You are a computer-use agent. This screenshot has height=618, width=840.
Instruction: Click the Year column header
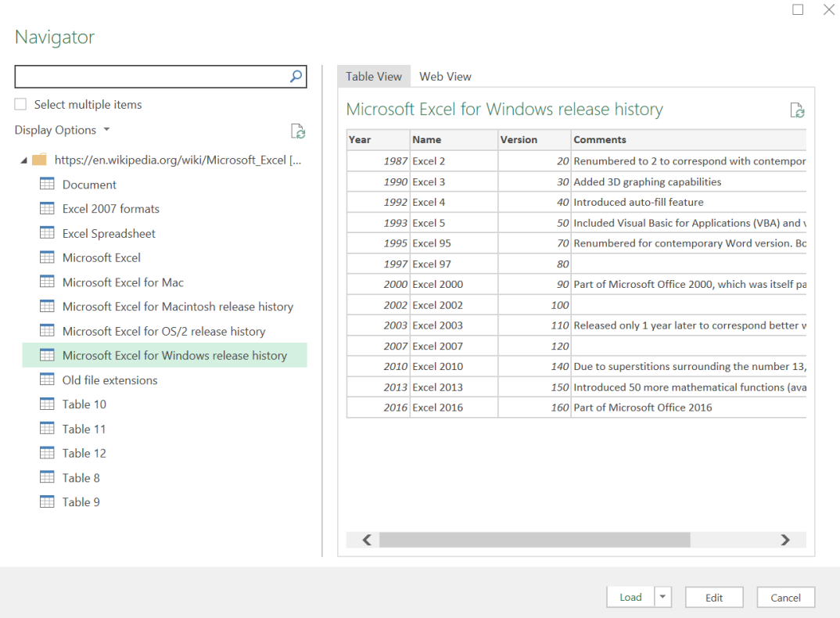(x=379, y=140)
